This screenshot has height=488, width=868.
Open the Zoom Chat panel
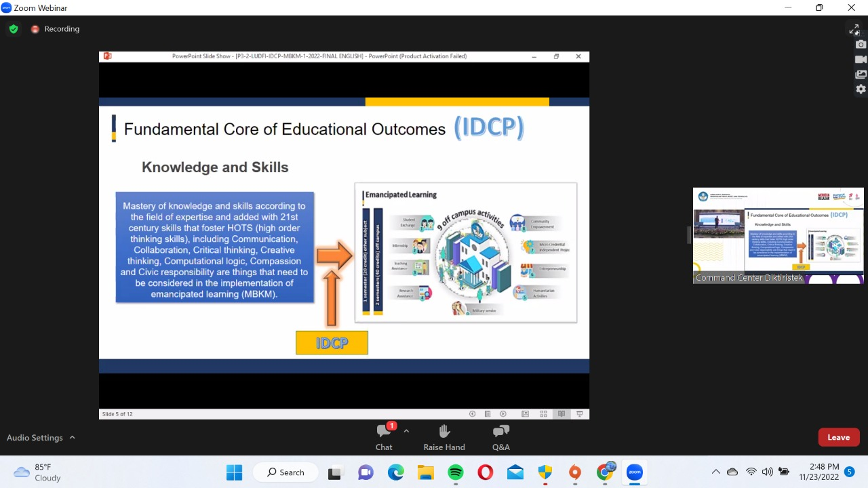click(384, 437)
